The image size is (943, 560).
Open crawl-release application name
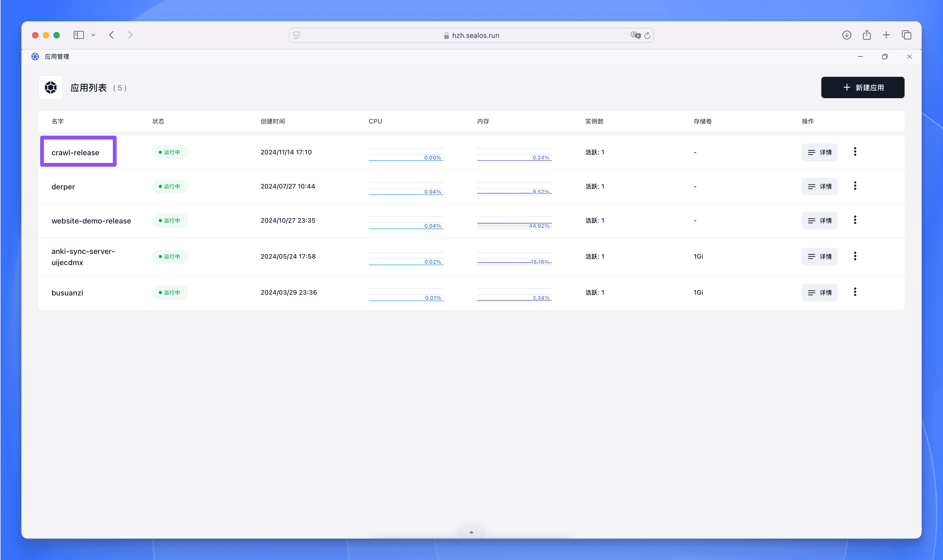pos(75,153)
